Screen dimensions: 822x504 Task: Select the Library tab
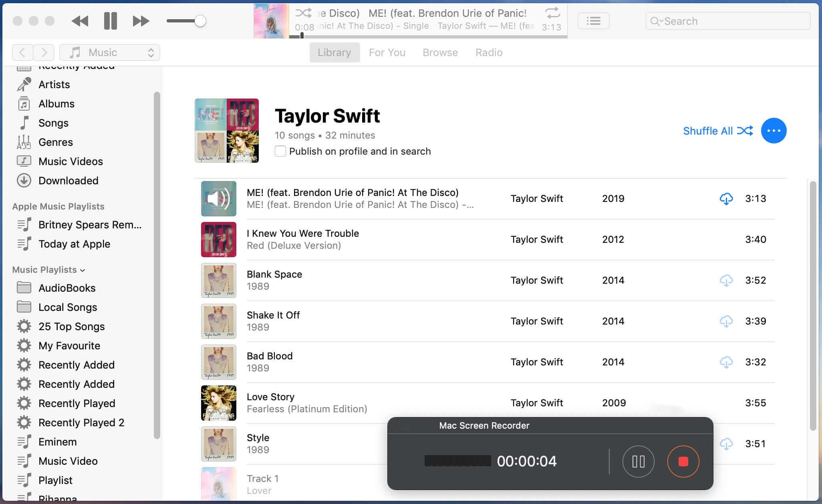(334, 52)
